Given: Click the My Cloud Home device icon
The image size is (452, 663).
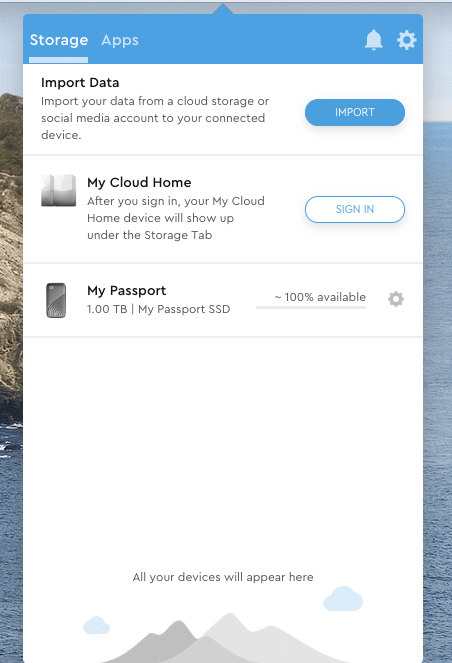Looking at the screenshot, I should pyautogui.click(x=58, y=190).
